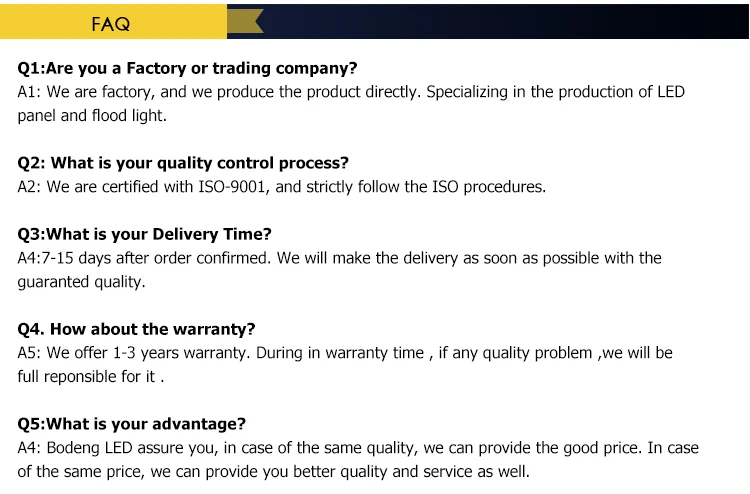Click the dark navy header bar
This screenshot has width=750, height=494.
click(500, 22)
